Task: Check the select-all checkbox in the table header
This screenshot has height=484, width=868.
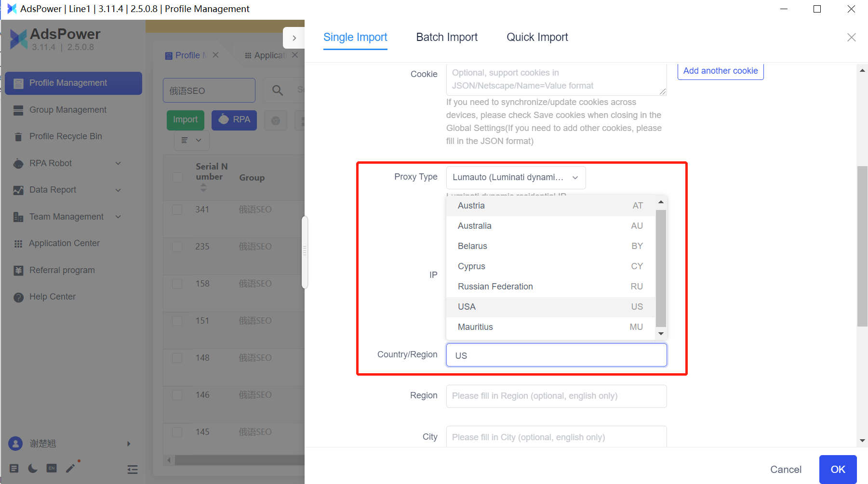Action: point(177,177)
